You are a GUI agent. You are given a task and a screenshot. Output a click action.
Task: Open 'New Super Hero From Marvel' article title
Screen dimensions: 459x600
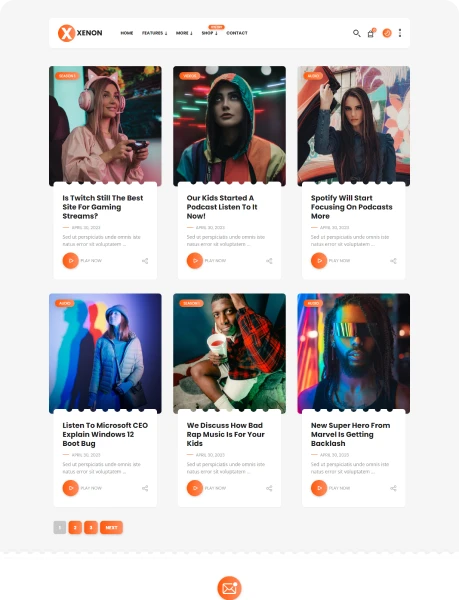350,434
